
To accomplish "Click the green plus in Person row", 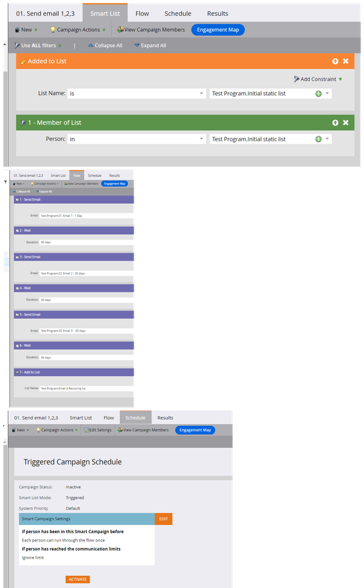I will (x=318, y=139).
